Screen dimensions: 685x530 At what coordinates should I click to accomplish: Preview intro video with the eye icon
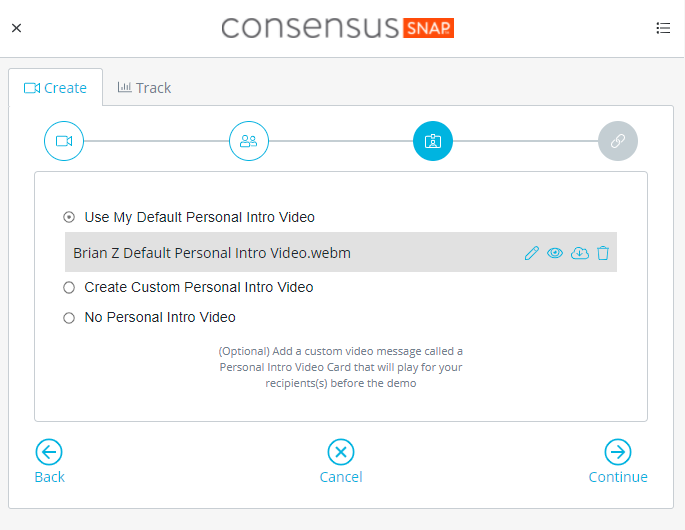(555, 253)
